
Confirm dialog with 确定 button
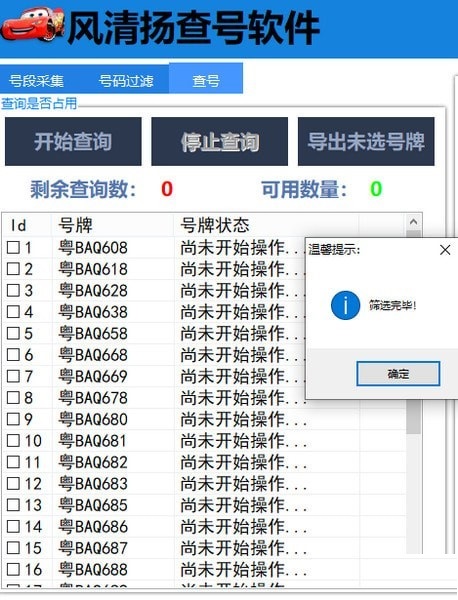[398, 373]
